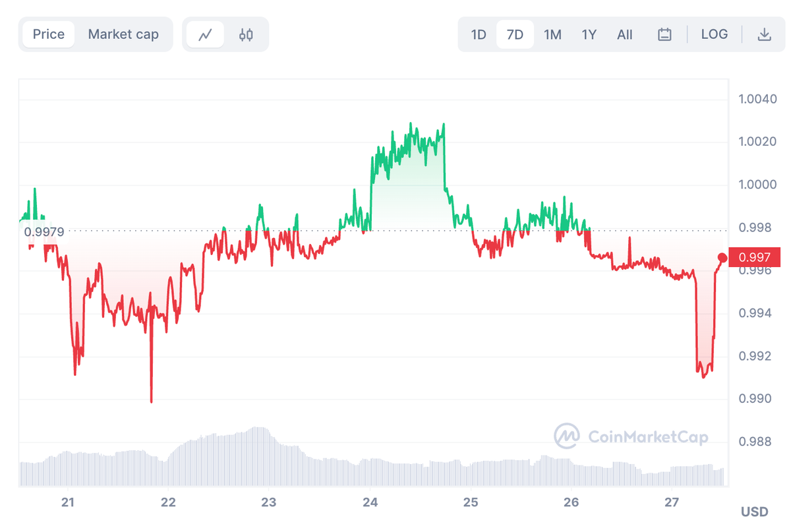
Task: View the 1M chart range
Action: (552, 34)
